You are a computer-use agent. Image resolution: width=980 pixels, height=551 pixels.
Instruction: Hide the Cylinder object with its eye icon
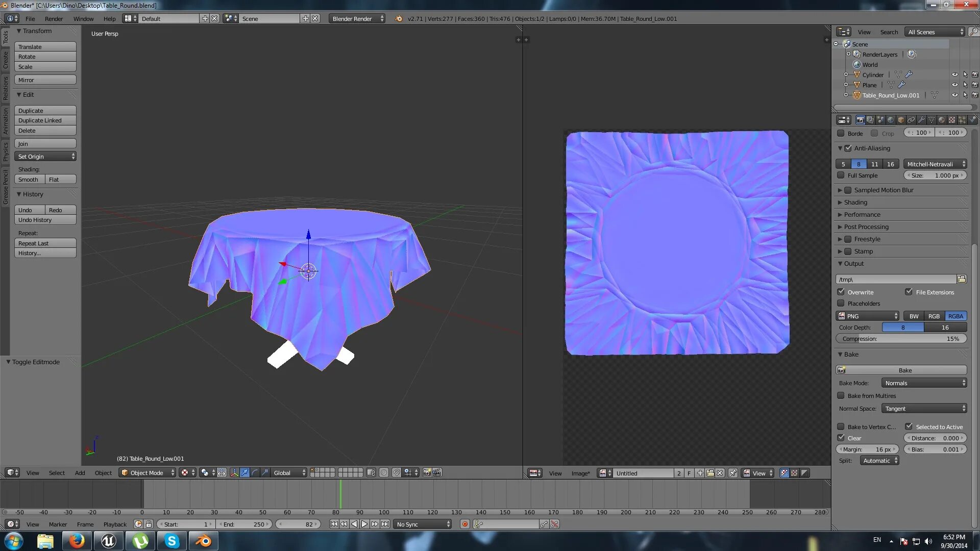point(954,75)
